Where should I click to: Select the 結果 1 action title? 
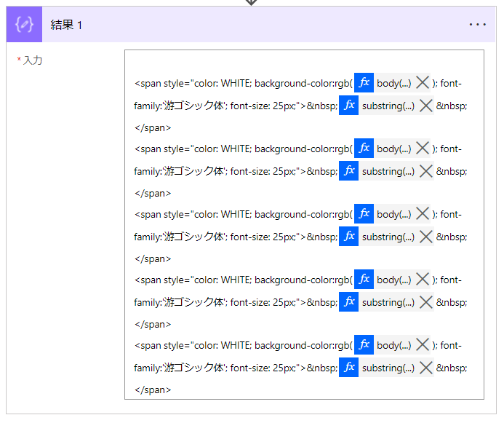pyautogui.click(x=66, y=25)
